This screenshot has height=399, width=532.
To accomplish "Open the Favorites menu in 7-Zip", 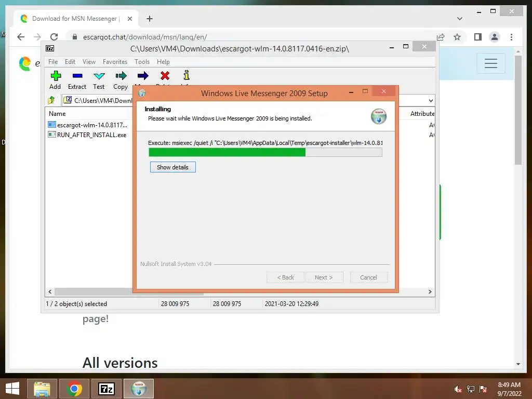I will 115,62.
